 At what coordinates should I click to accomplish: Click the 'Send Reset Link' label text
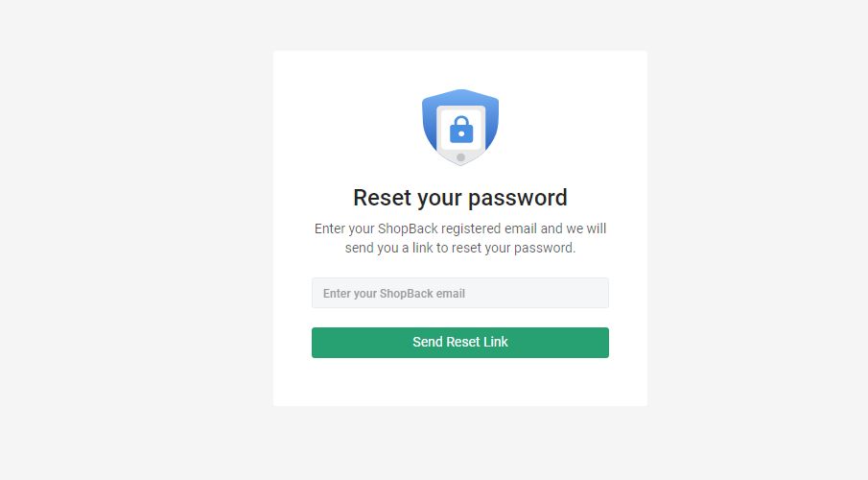[x=459, y=342]
